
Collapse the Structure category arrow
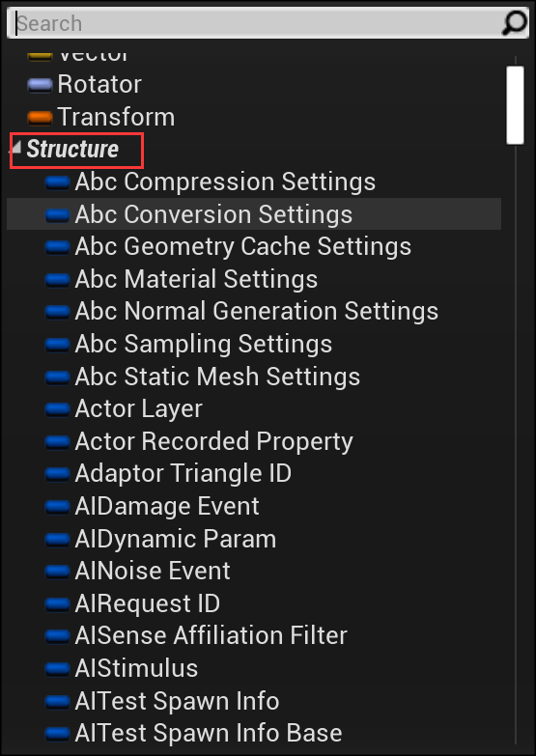pyautogui.click(x=16, y=148)
